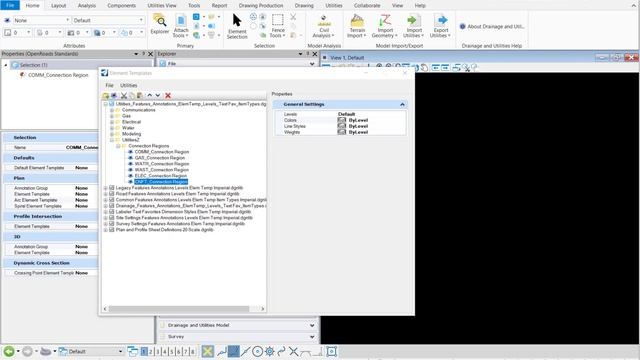Toggle checkbox for Site Settings Features library

click(111, 218)
